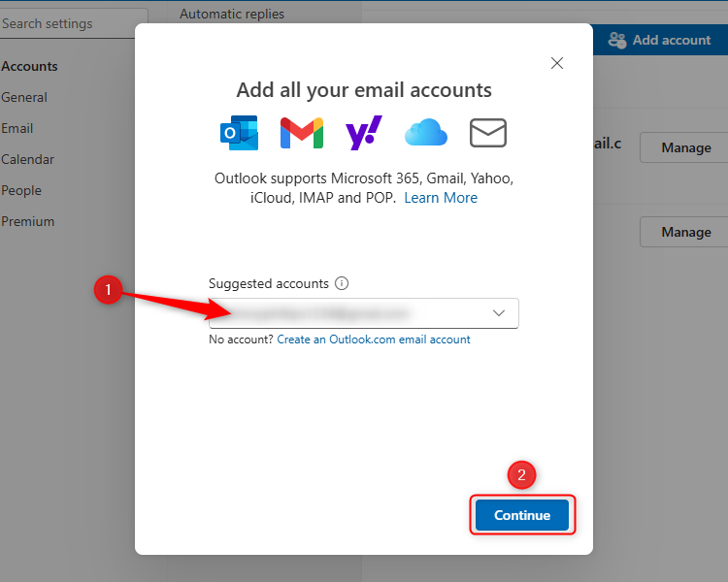Click the 'Add all your email accounts' heading
728x582 pixels.
click(364, 90)
